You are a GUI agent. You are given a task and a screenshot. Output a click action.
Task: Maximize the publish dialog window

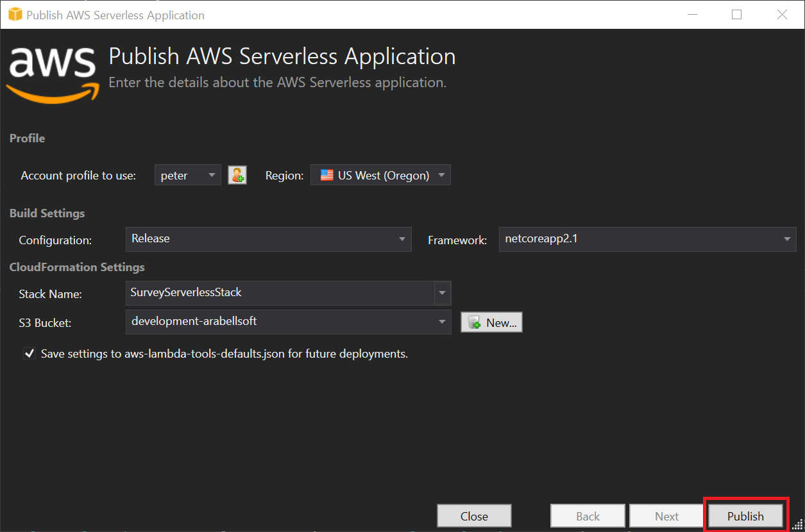[736, 15]
